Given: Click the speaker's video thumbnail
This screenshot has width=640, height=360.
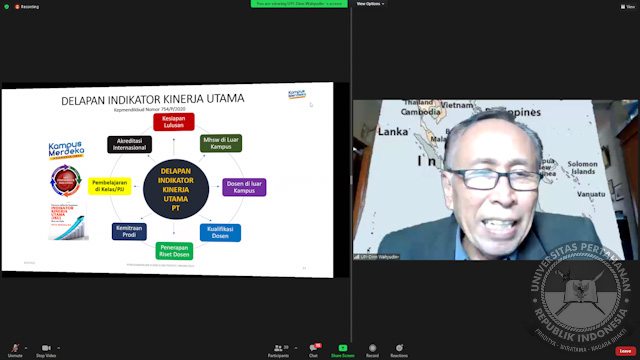Looking at the screenshot, I should [496, 180].
